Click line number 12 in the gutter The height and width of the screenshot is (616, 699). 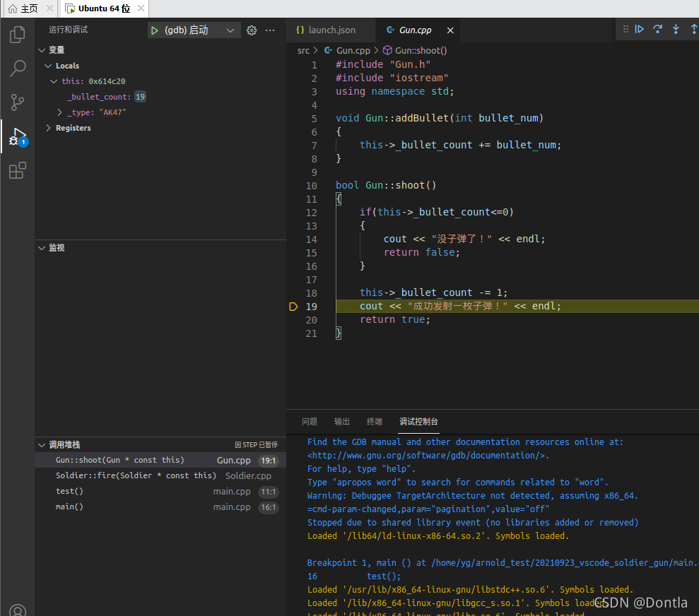click(312, 213)
